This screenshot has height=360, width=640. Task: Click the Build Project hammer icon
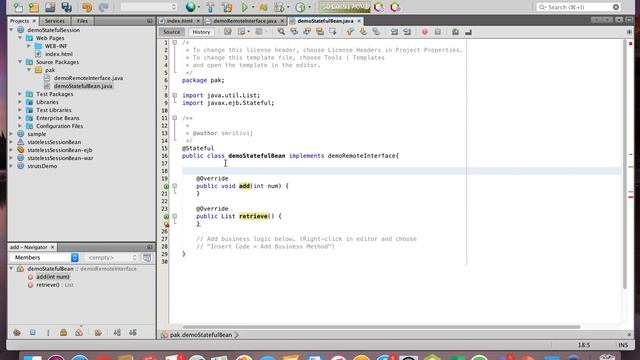point(210,7)
